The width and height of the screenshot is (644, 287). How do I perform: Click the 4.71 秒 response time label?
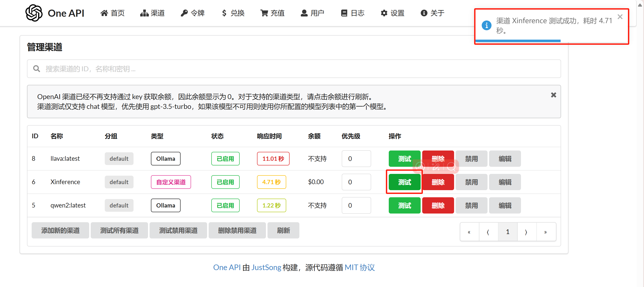271,182
